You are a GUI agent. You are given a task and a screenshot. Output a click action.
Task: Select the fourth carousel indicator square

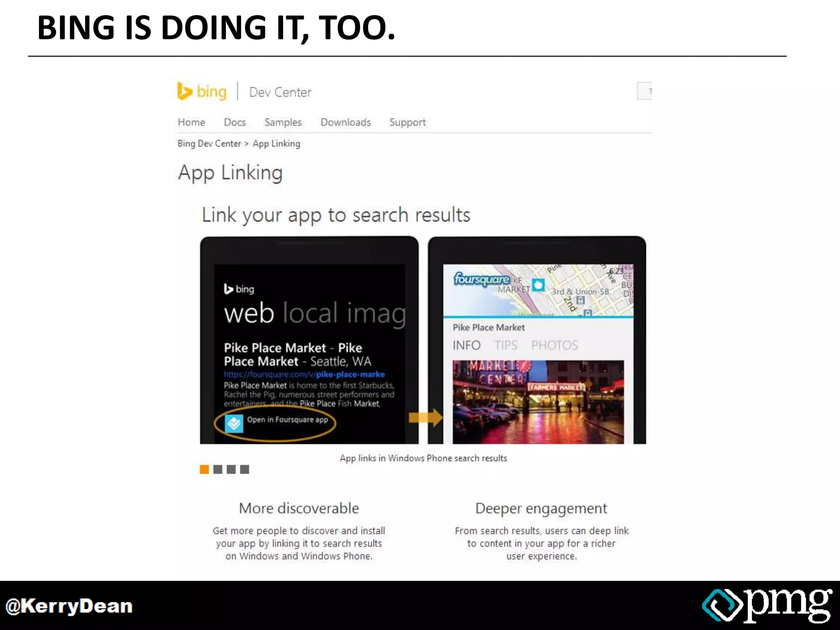pos(244,469)
